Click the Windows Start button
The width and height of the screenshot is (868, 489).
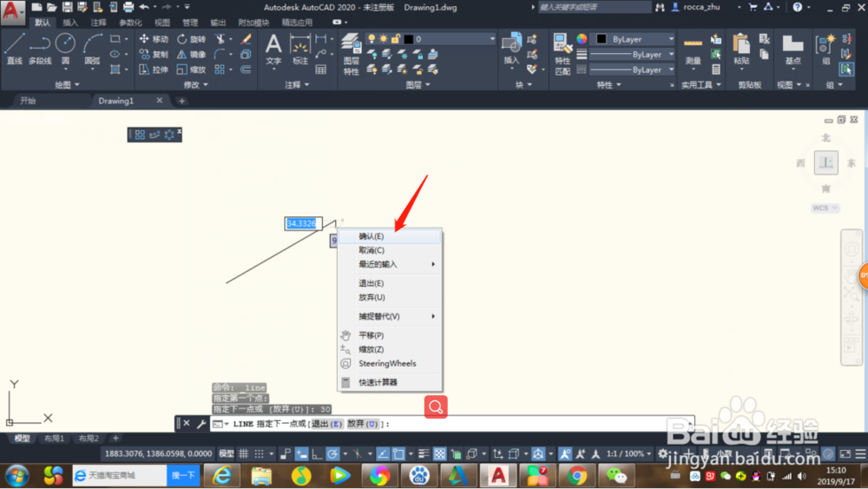click(16, 476)
